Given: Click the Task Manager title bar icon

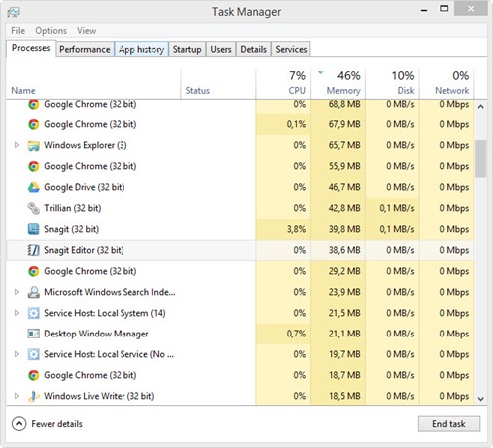Looking at the screenshot, I should [x=14, y=12].
